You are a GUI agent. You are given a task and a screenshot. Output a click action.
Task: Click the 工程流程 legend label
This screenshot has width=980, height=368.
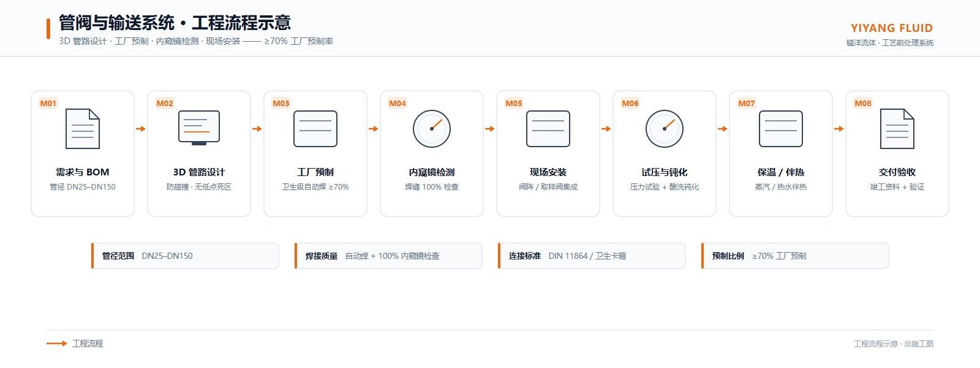coord(88,343)
